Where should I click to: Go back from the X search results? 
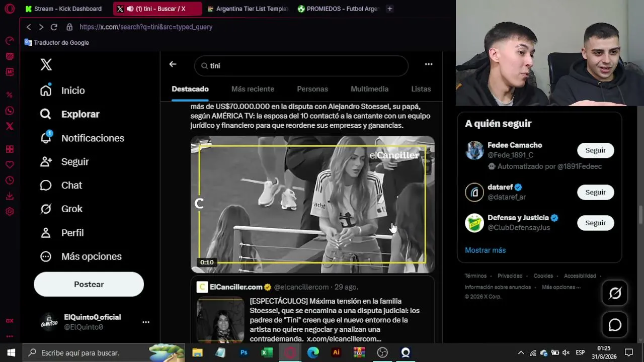click(173, 64)
